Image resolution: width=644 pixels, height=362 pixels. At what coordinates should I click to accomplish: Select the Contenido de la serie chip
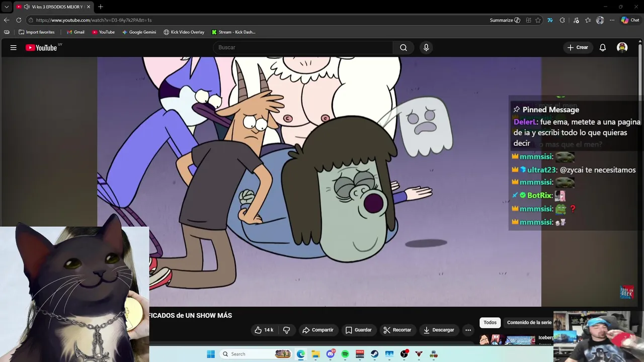[x=528, y=323]
